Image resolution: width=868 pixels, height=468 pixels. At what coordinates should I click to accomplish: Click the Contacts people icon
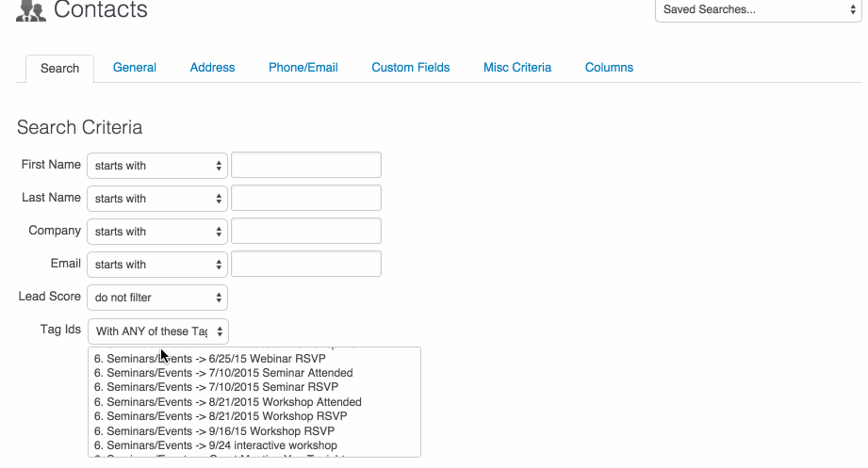point(31,11)
